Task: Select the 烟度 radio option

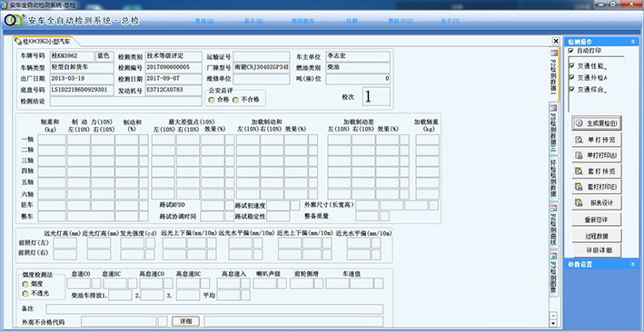Action: click(x=25, y=284)
